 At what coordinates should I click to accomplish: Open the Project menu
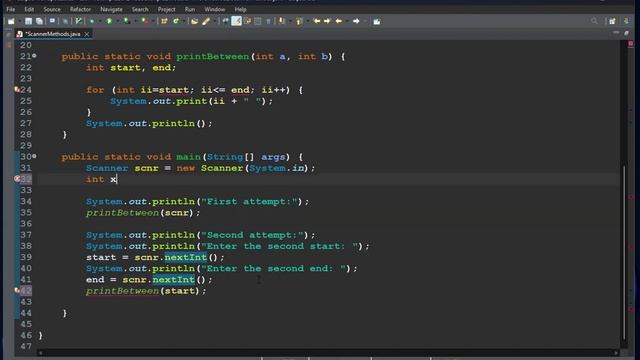[166, 9]
